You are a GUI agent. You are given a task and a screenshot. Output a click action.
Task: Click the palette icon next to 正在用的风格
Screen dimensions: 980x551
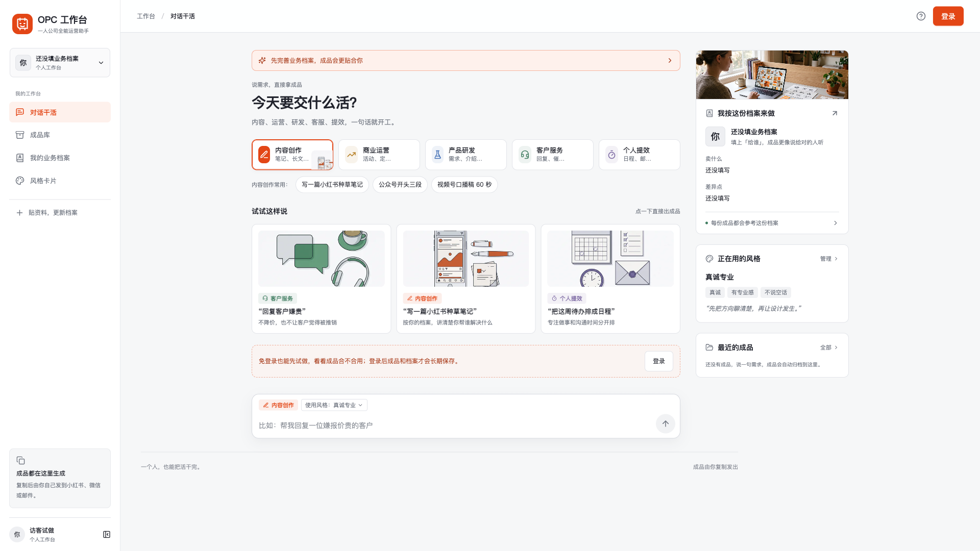709,259
